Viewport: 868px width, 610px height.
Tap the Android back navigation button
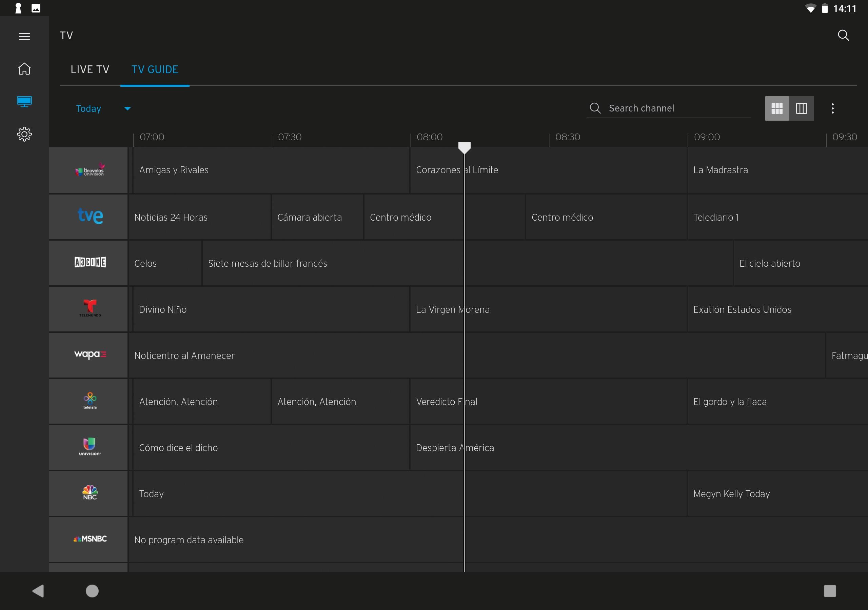point(38,591)
